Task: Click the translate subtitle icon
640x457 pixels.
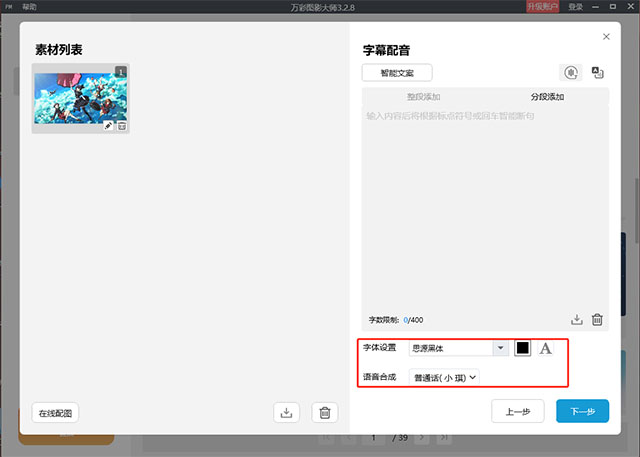Action: (598, 73)
